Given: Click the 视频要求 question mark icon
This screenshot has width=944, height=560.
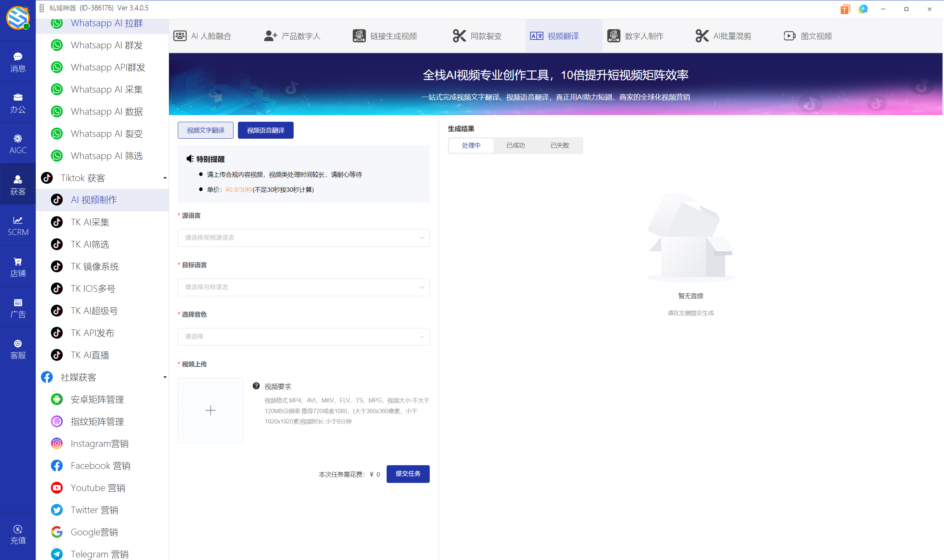Looking at the screenshot, I should tap(256, 386).
